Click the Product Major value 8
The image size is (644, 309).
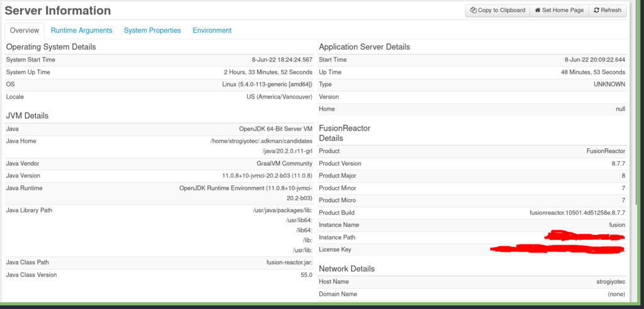pyautogui.click(x=623, y=176)
